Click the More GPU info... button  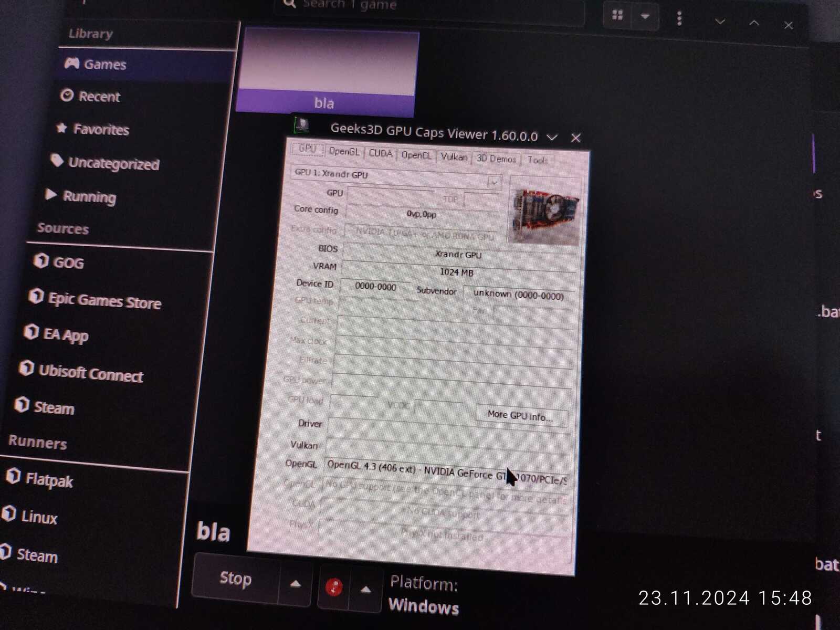pyautogui.click(x=521, y=416)
